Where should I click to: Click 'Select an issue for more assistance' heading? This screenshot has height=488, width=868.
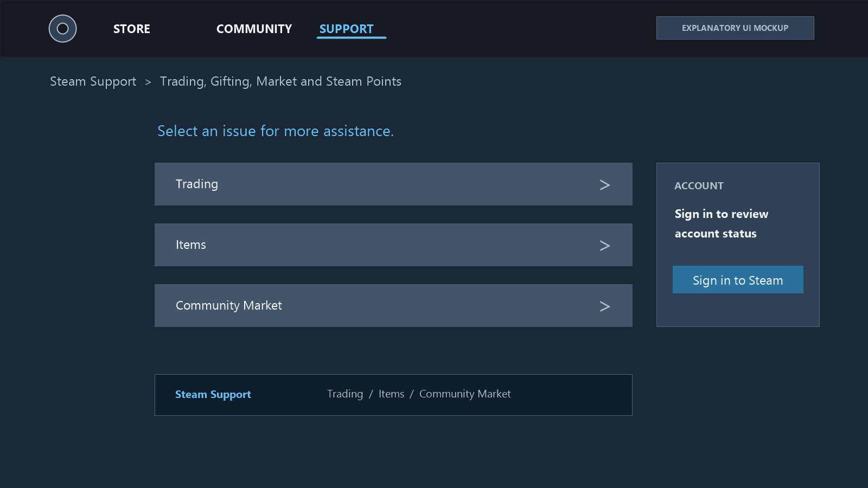pyautogui.click(x=276, y=131)
